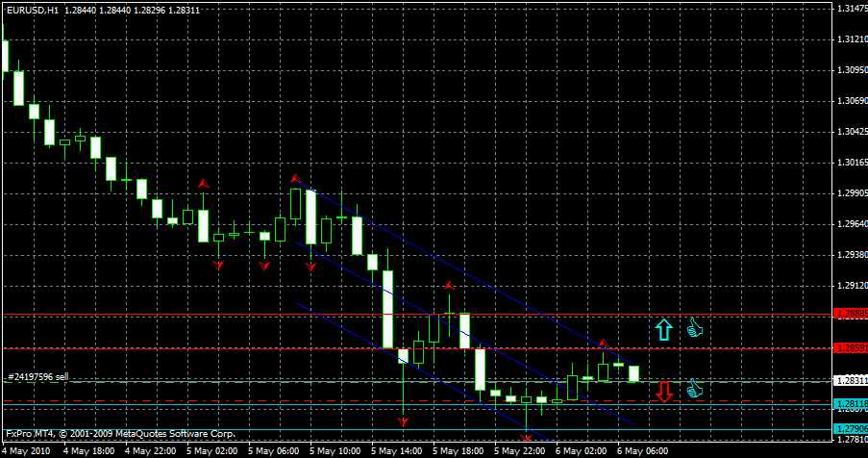Screen dimensions: 868x458
Task: Select the red fractal arrow touching the upper channel line start
Action: click(296, 178)
